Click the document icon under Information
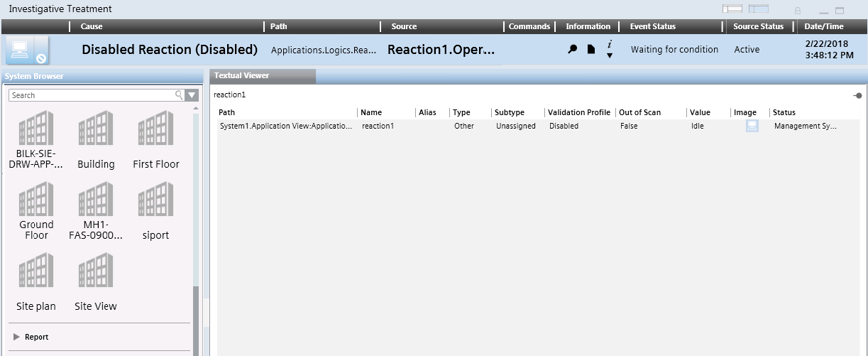 pyautogui.click(x=590, y=50)
